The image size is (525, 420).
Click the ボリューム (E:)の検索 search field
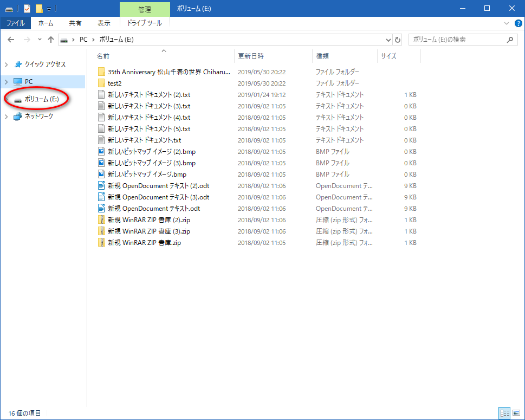pos(455,40)
